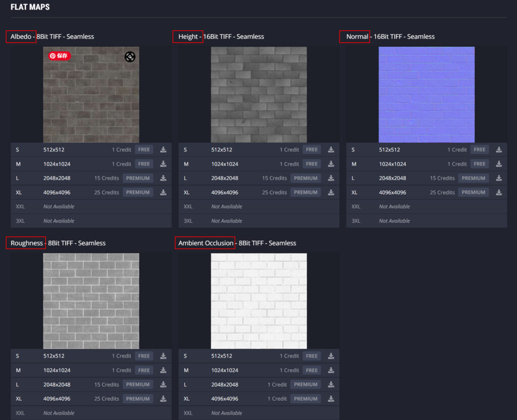Click FREE badge for Height 512x512
The width and height of the screenshot is (517, 420).
(x=312, y=149)
